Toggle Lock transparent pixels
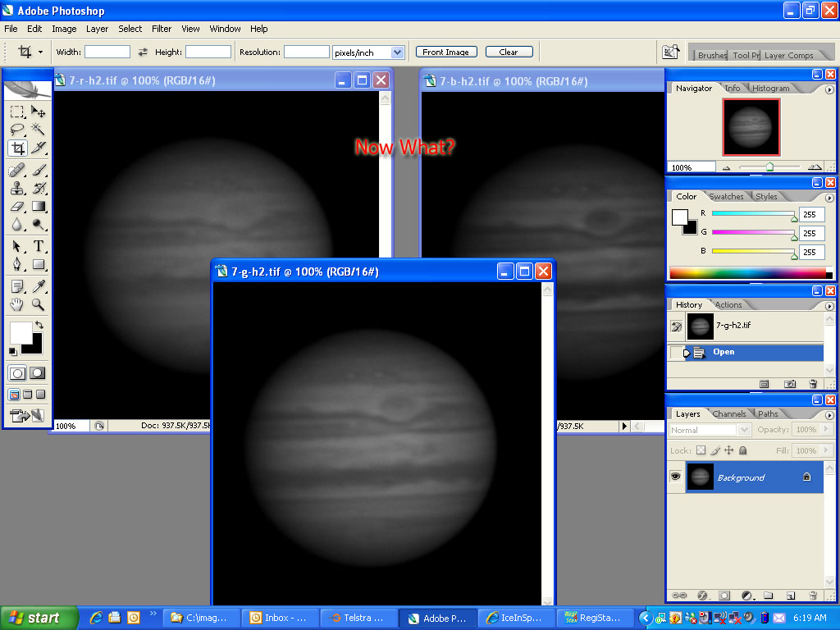840x630 pixels. [x=701, y=450]
